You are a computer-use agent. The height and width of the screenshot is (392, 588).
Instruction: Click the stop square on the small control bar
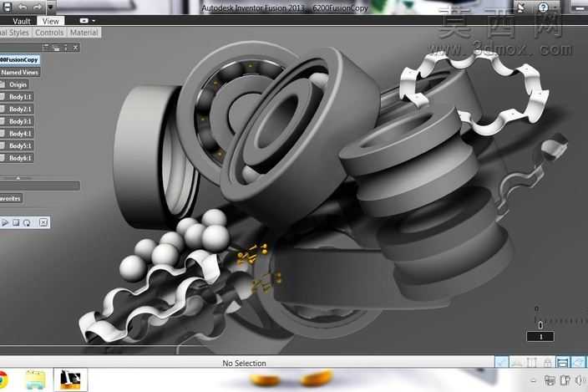coord(16,223)
